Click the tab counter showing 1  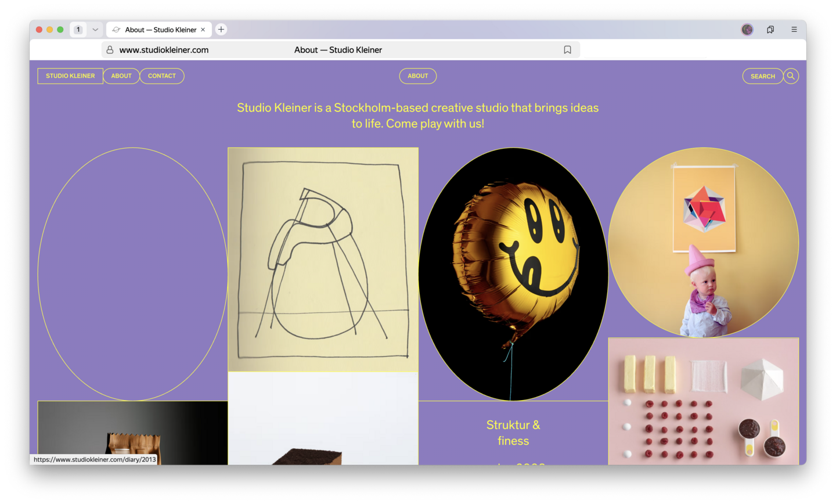click(78, 30)
